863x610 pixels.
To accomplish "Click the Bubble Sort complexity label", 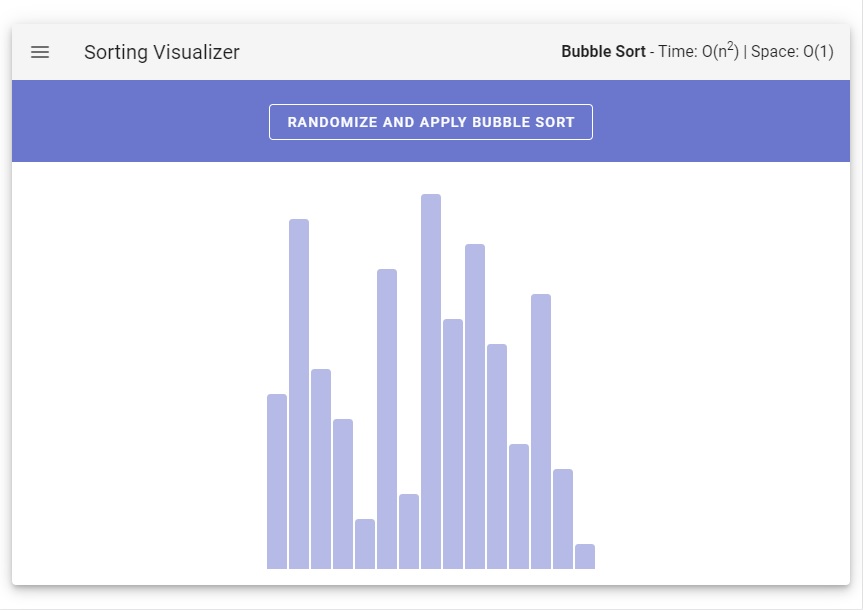I will pos(697,51).
